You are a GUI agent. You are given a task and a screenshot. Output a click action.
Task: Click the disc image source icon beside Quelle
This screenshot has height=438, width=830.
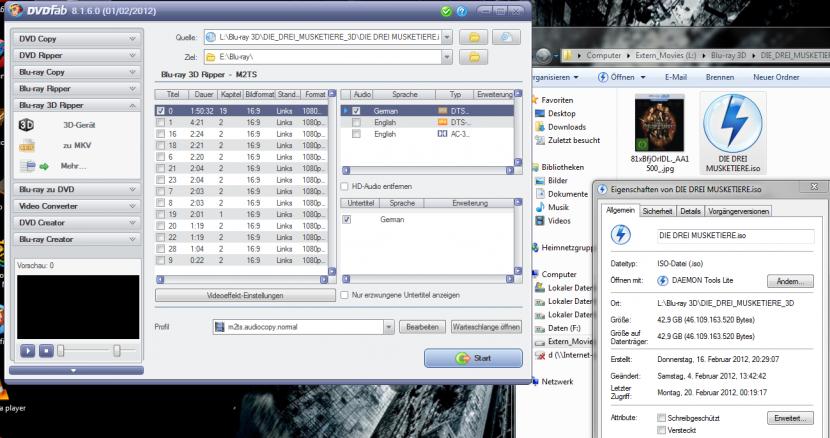coord(506,37)
